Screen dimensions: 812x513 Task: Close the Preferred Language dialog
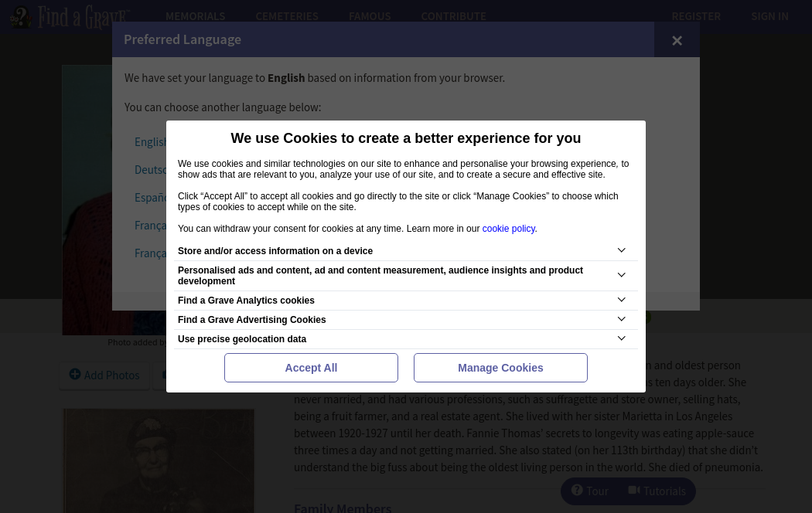[677, 40]
